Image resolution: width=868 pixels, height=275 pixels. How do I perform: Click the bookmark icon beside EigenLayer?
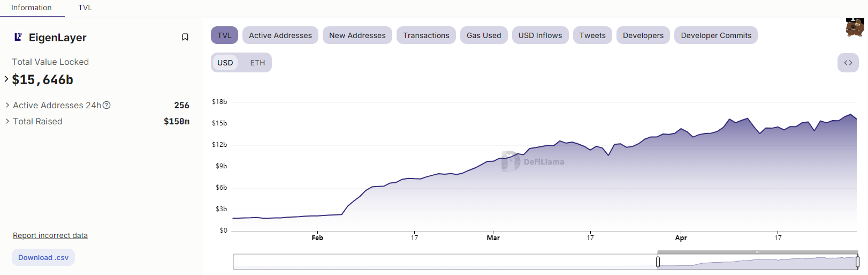pyautogui.click(x=185, y=37)
